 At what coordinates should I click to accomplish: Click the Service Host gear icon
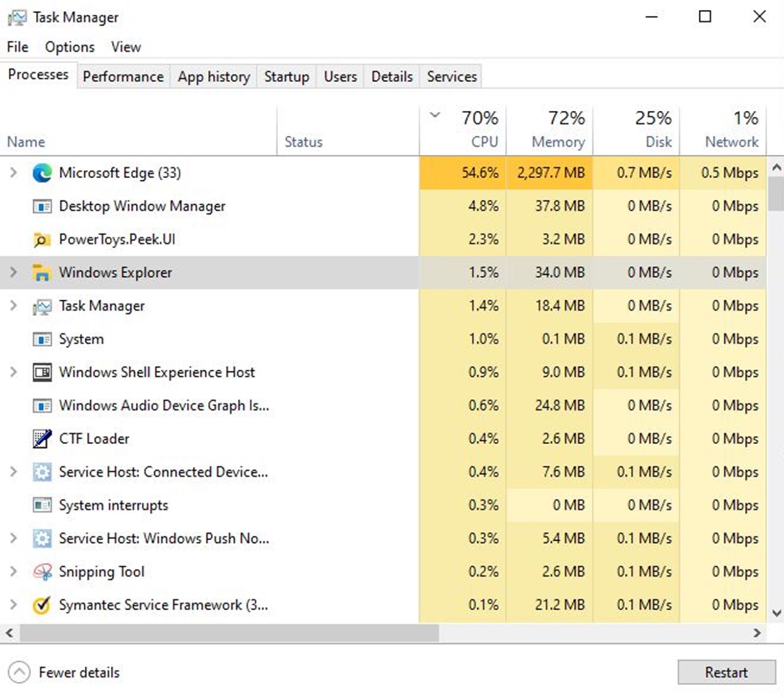coord(42,472)
